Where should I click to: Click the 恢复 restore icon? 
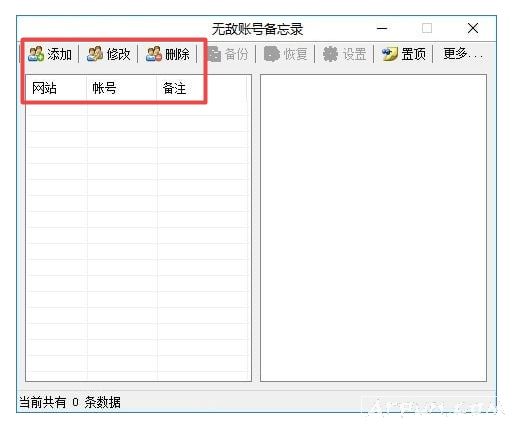(272, 54)
